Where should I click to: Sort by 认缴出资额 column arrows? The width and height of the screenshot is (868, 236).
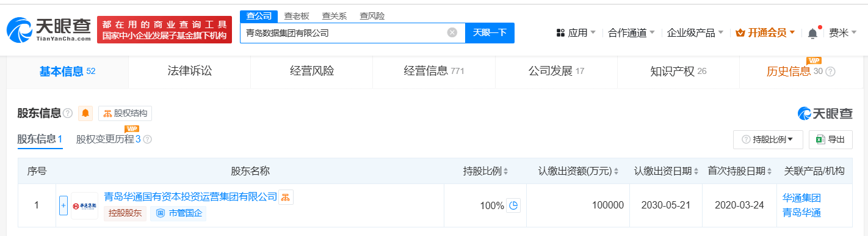[x=617, y=171]
